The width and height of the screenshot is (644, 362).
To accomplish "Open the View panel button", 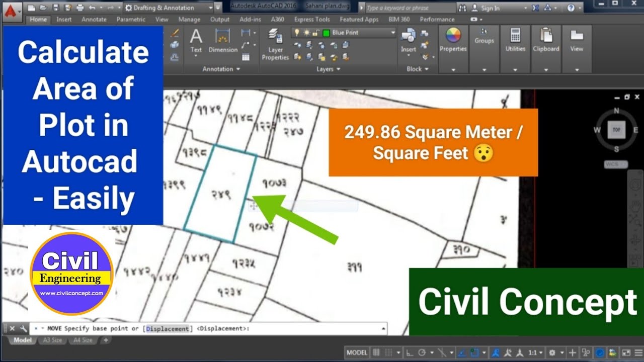I will pyautogui.click(x=577, y=49).
